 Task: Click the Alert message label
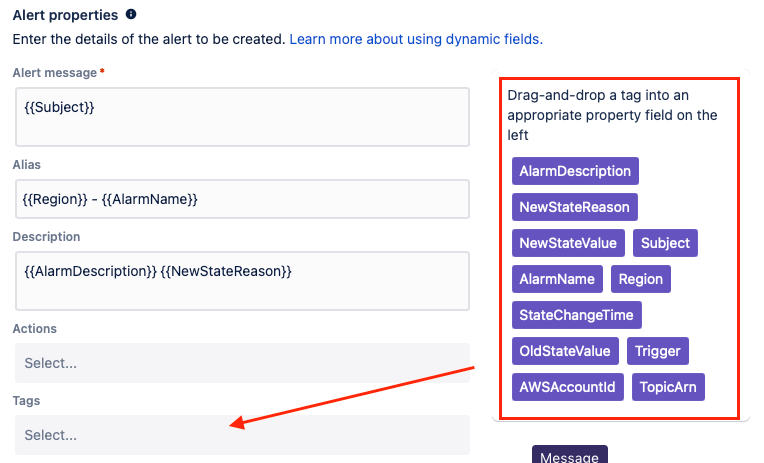(x=55, y=73)
